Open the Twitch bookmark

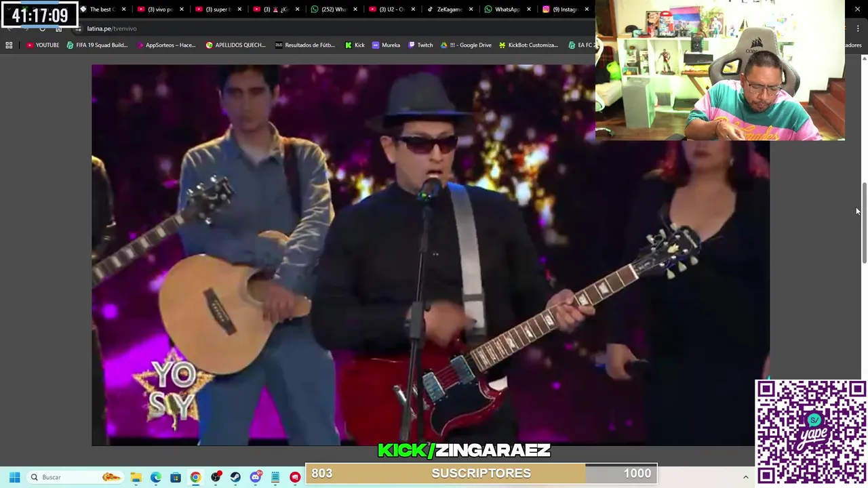point(420,45)
